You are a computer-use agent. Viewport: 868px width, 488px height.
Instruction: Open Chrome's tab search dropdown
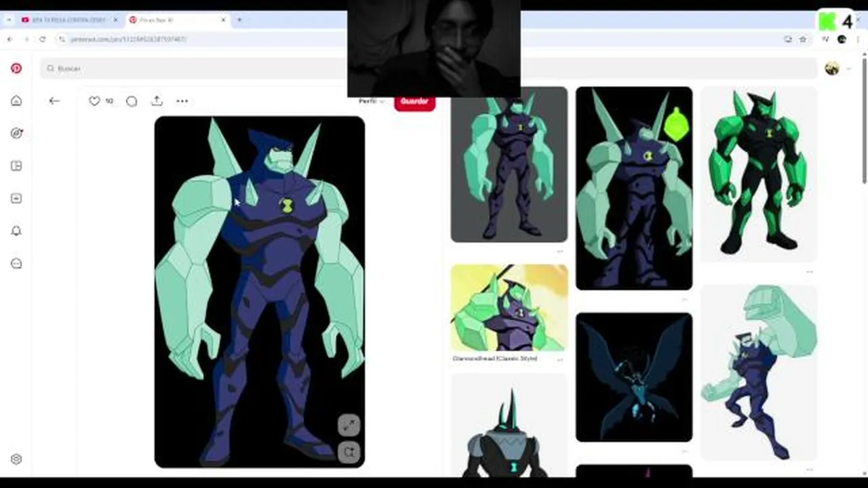pyautogui.click(x=9, y=20)
